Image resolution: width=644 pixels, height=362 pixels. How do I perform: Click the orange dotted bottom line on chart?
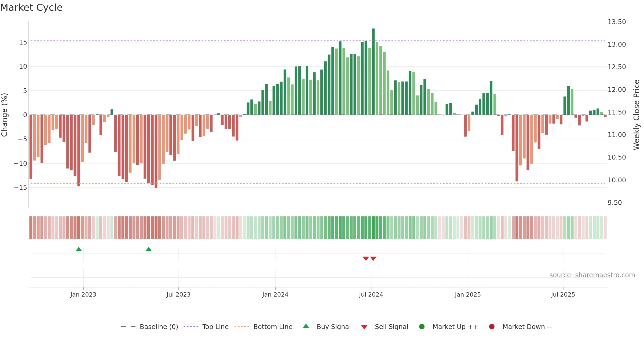click(318, 183)
